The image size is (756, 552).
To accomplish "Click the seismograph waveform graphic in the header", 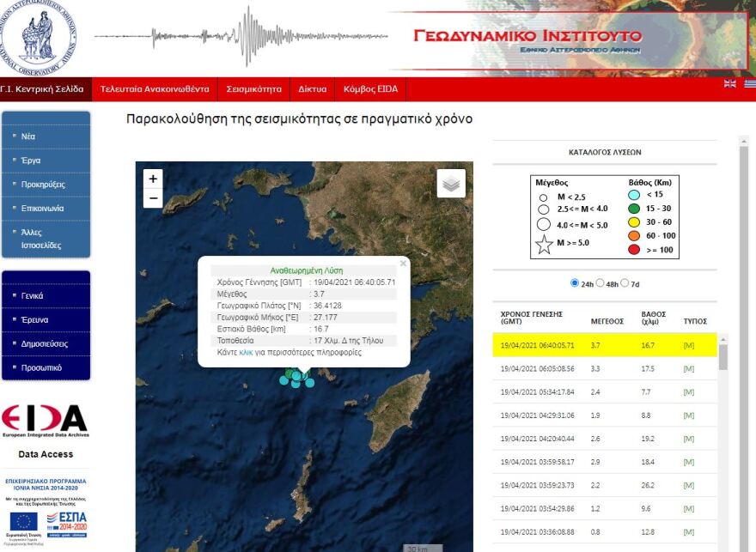I will 249,34.
